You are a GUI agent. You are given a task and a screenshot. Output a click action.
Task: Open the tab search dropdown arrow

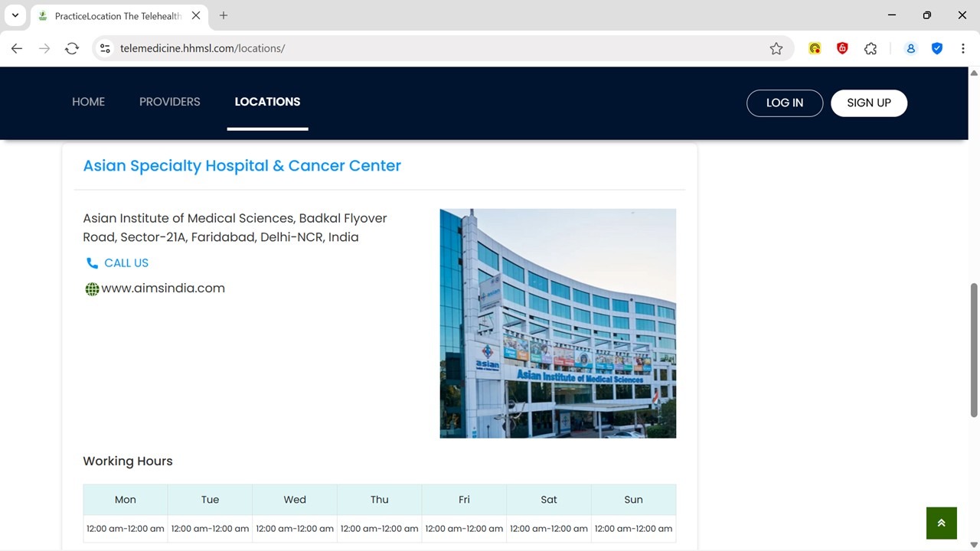coord(15,15)
